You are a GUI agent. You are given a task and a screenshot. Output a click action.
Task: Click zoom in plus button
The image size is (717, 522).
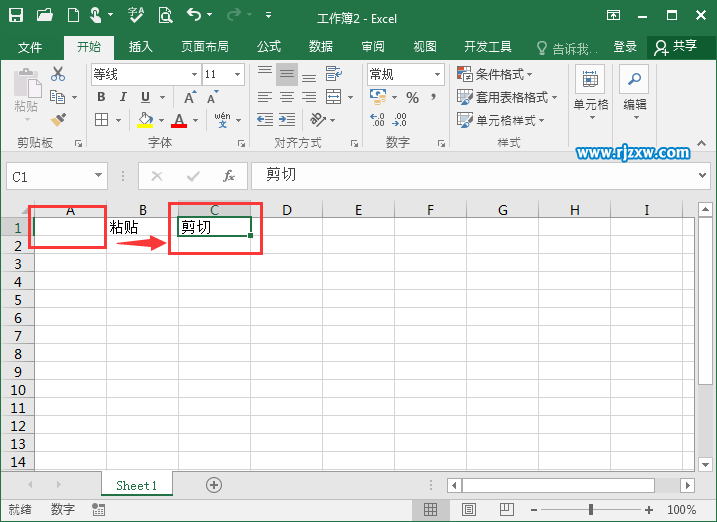[649, 510]
